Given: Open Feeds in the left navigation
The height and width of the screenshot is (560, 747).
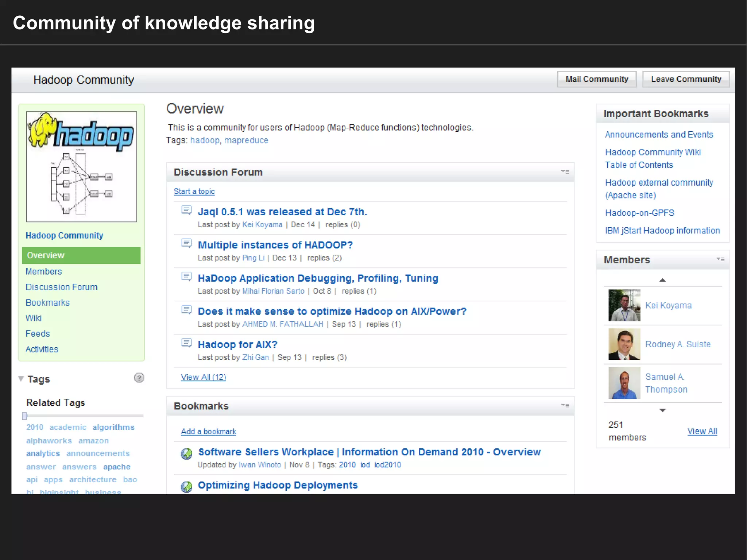Looking at the screenshot, I should pyautogui.click(x=38, y=334).
